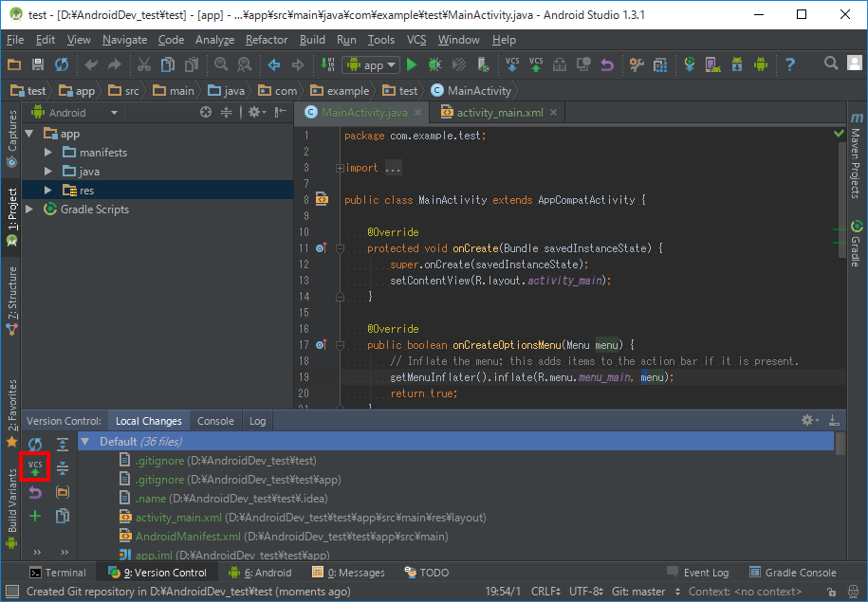Click the Refresh icon in Version Control panel
The width and height of the screenshot is (868, 602).
click(35, 444)
